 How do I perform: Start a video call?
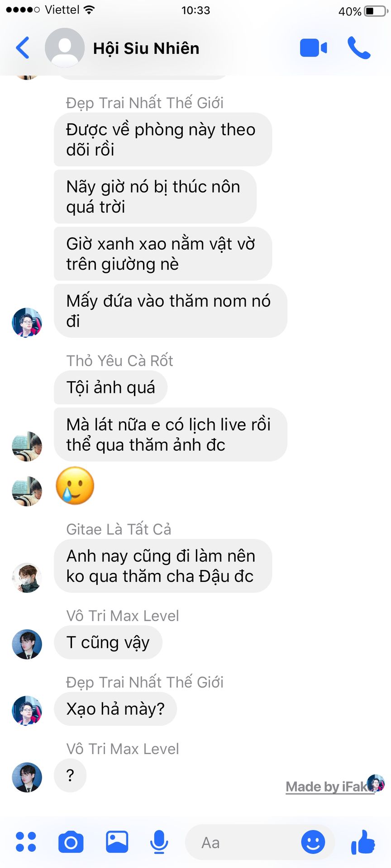313,48
